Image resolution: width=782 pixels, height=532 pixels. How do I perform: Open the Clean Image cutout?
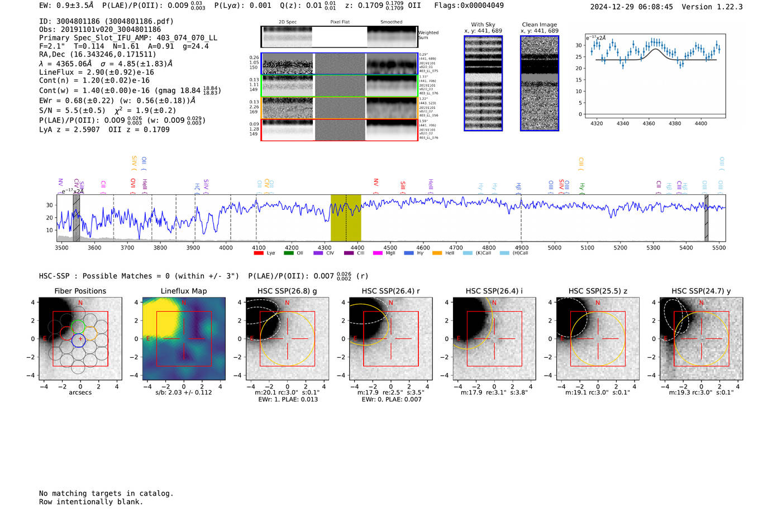(540, 83)
